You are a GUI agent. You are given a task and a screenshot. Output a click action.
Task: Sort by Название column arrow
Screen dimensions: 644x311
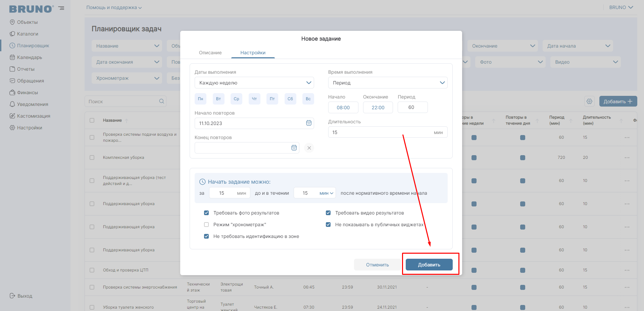coord(127,120)
